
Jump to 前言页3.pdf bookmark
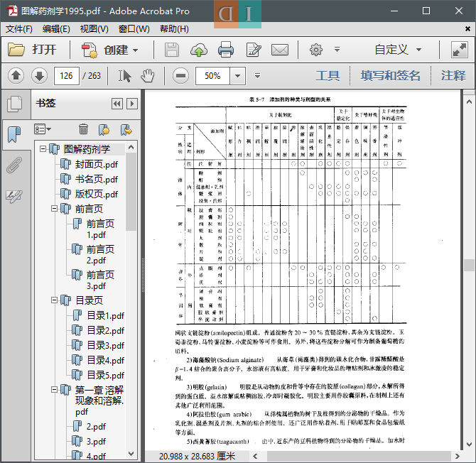(x=100, y=280)
